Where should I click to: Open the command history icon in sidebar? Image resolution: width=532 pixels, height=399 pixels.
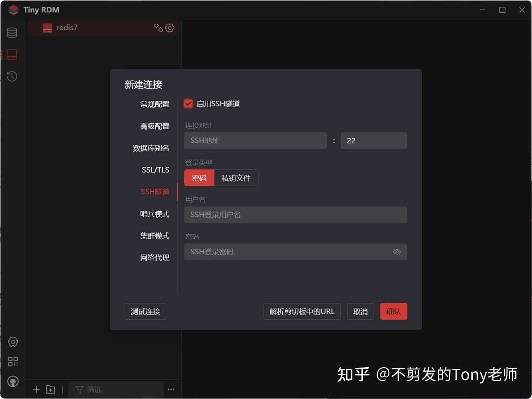(11, 76)
